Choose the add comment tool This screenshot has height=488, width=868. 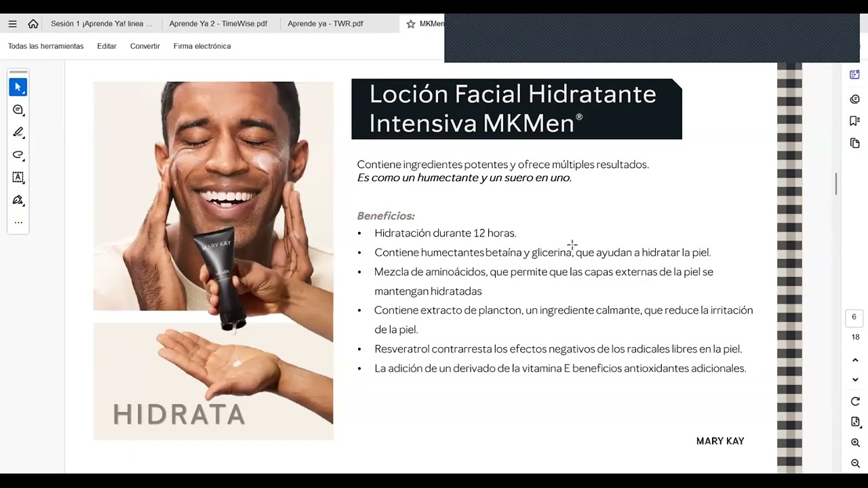[18, 110]
